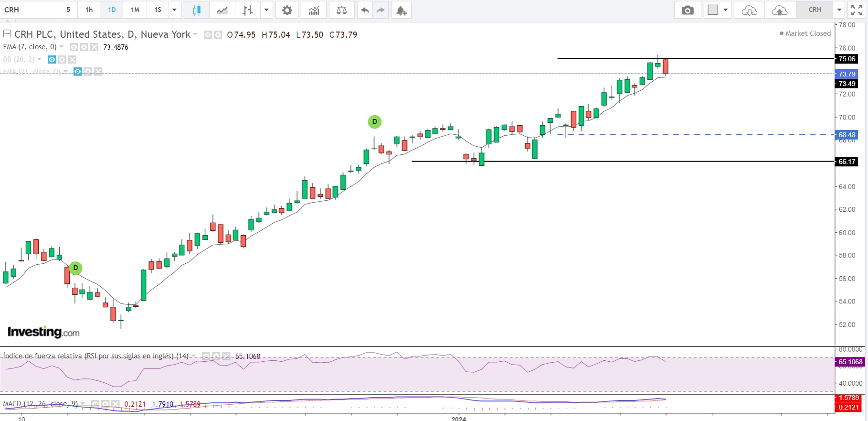868x421 pixels.
Task: Click the lower green D dividend marker
Action: coord(75,268)
